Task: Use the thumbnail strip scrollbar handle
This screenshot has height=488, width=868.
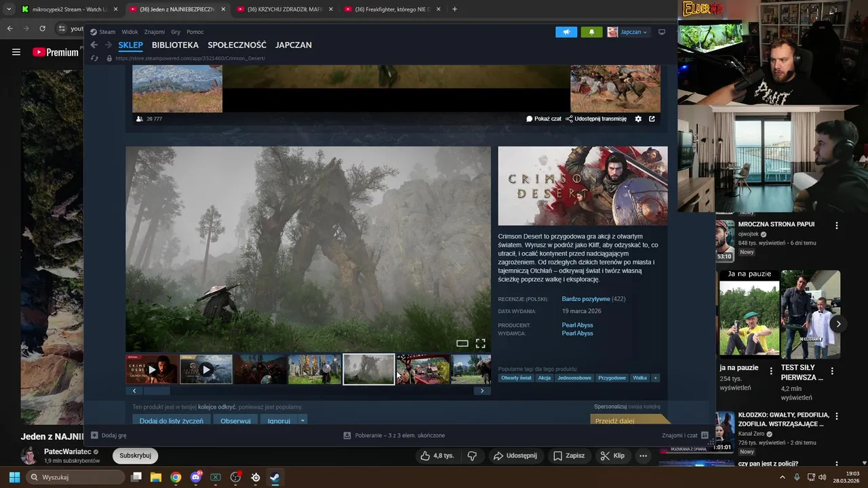Action: tap(157, 390)
